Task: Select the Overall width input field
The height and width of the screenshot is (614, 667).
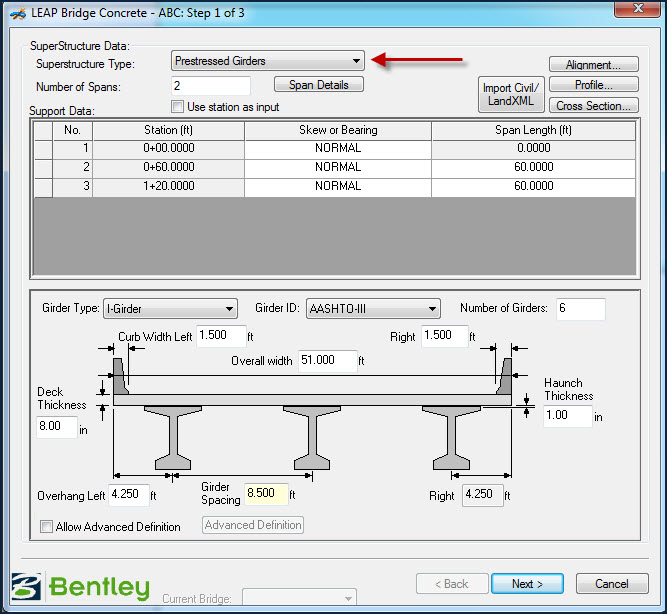Action: point(327,361)
